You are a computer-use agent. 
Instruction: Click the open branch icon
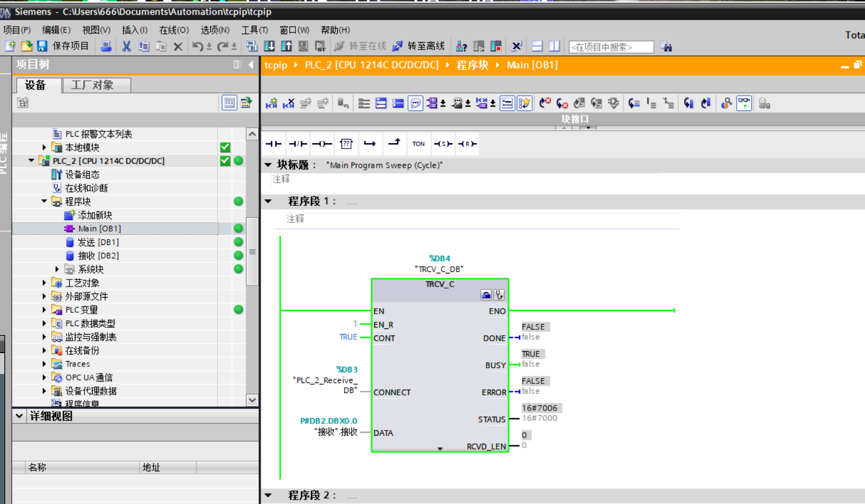point(370,144)
